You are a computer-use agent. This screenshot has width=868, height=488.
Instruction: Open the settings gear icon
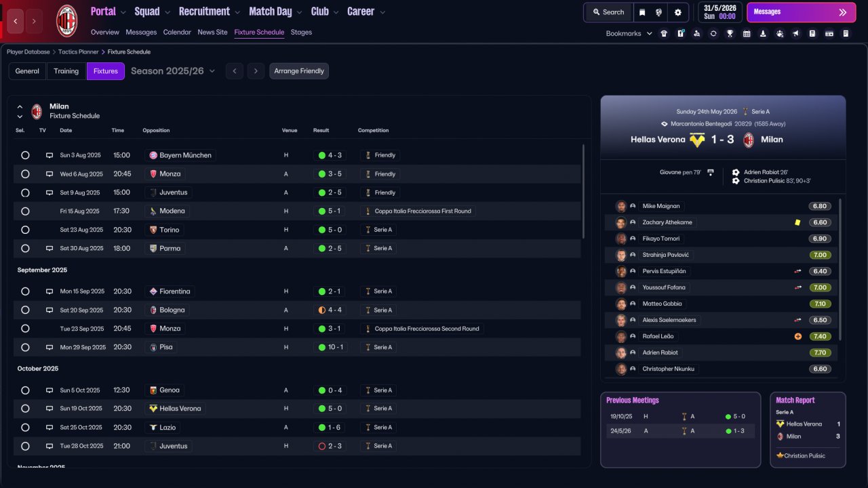pos(677,12)
